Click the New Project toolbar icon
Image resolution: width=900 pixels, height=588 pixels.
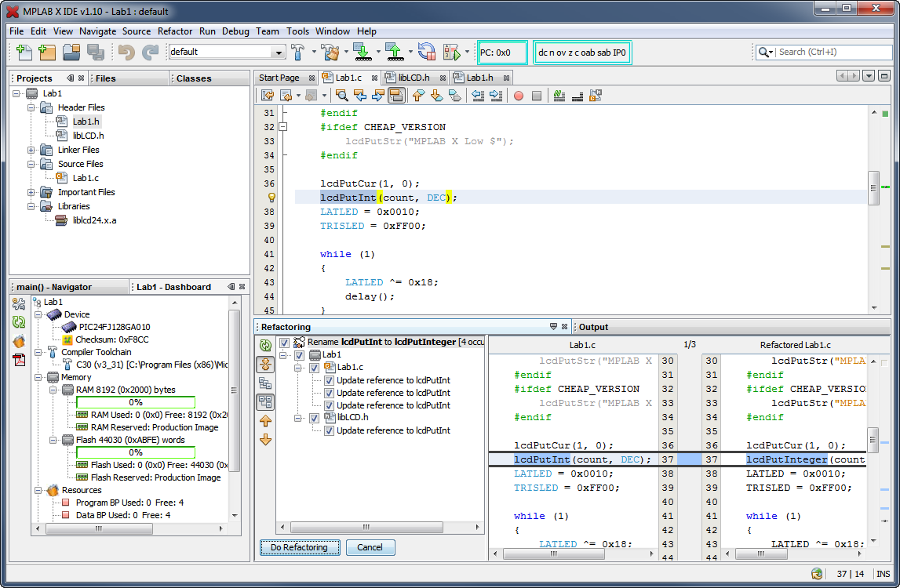(47, 53)
